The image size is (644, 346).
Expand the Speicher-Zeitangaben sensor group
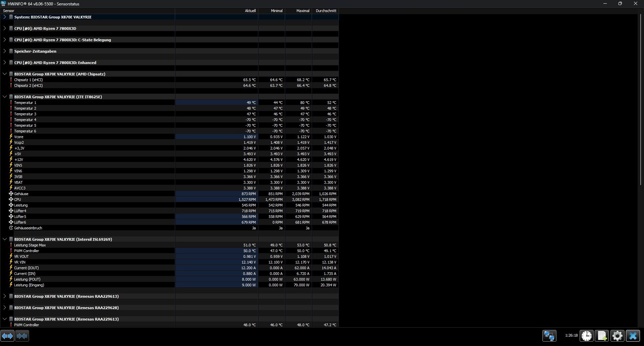pos(4,51)
